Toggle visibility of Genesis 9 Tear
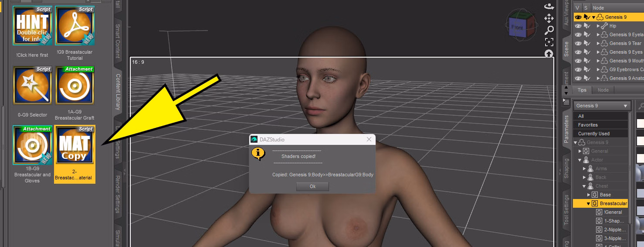Viewport: 644px width, 247px height. 578,43
